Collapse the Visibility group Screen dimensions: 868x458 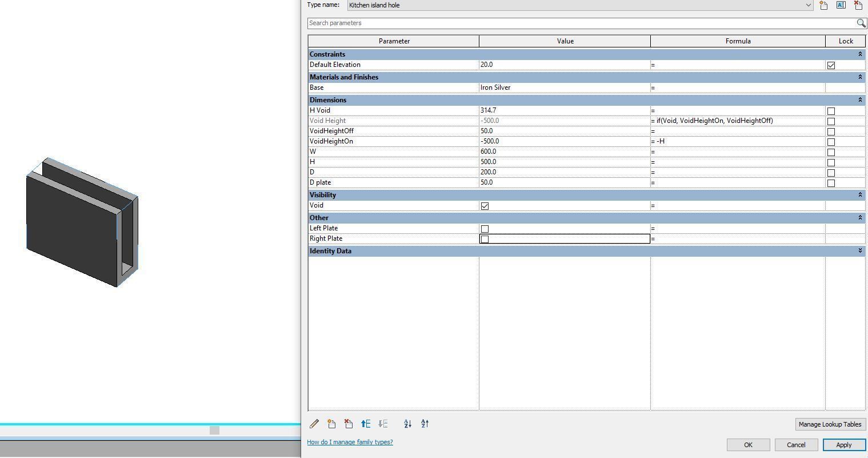coord(859,195)
